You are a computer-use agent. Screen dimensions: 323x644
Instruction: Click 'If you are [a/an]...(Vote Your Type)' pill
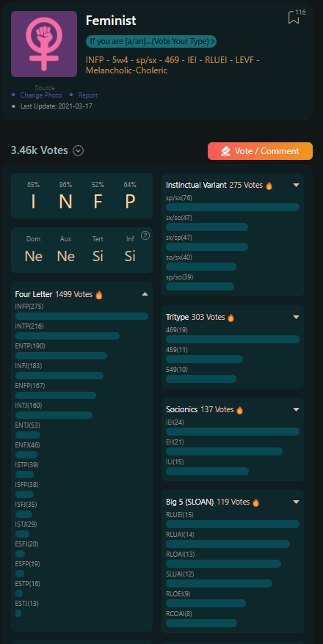[151, 41]
